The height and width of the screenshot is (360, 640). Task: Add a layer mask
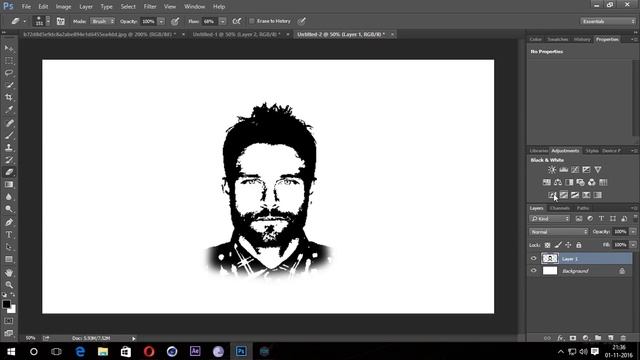coord(573,338)
